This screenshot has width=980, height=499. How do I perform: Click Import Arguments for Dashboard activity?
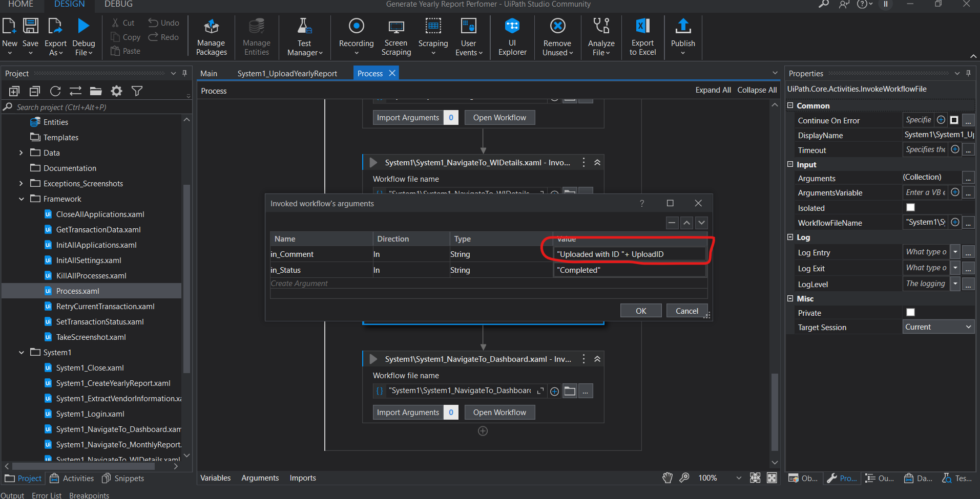408,413
